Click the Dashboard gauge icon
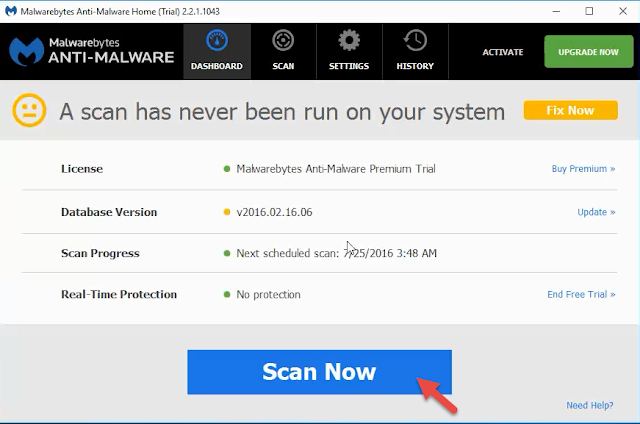 [217, 40]
